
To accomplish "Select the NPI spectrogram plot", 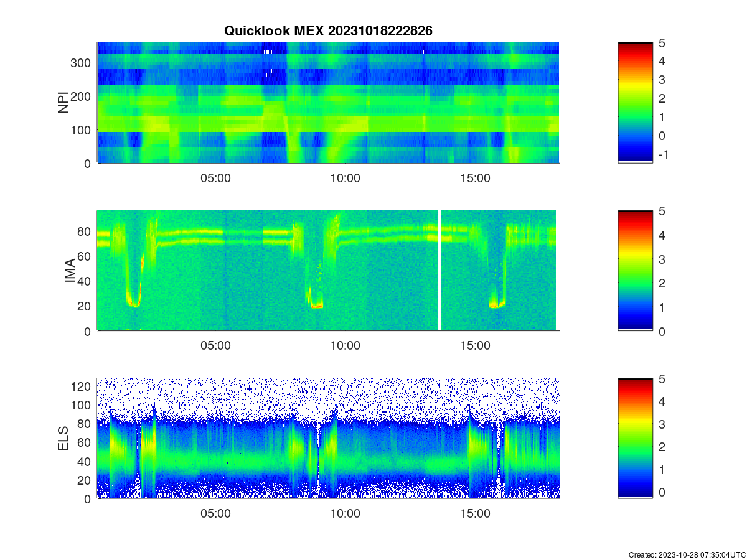I will click(328, 103).
